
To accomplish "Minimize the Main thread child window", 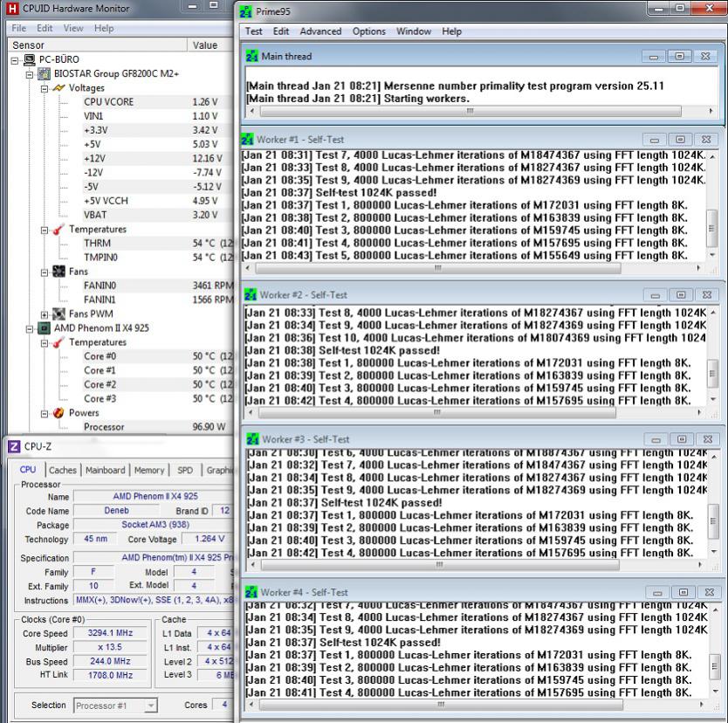I will pyautogui.click(x=654, y=57).
